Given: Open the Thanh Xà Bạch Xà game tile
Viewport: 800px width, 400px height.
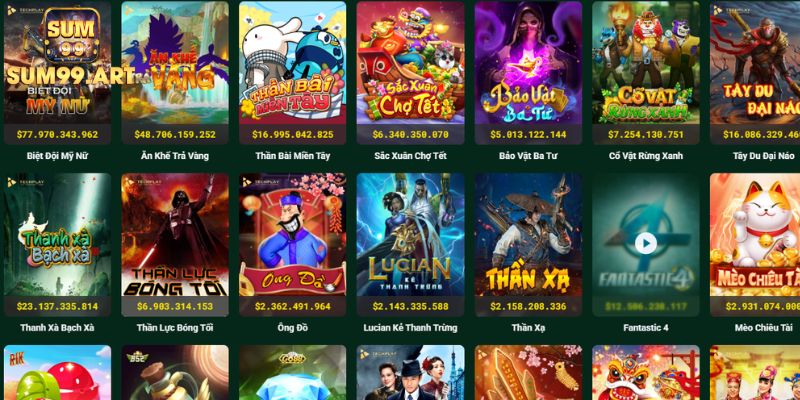Looking at the screenshot, I should coord(57,235).
